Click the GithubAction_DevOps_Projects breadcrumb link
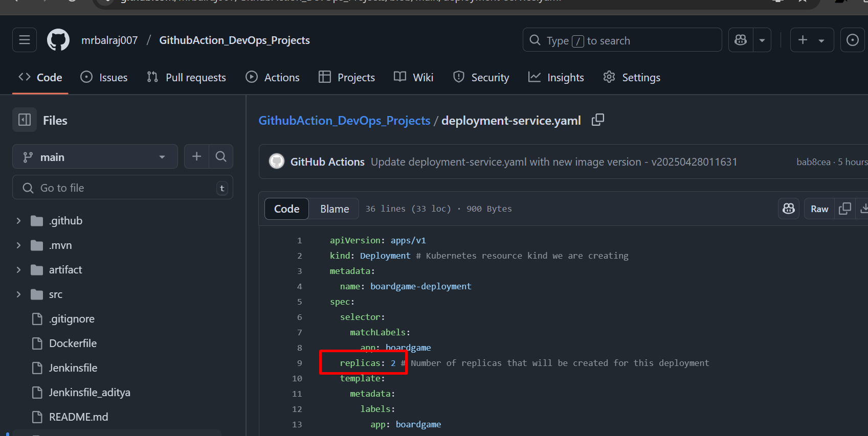 [344, 120]
